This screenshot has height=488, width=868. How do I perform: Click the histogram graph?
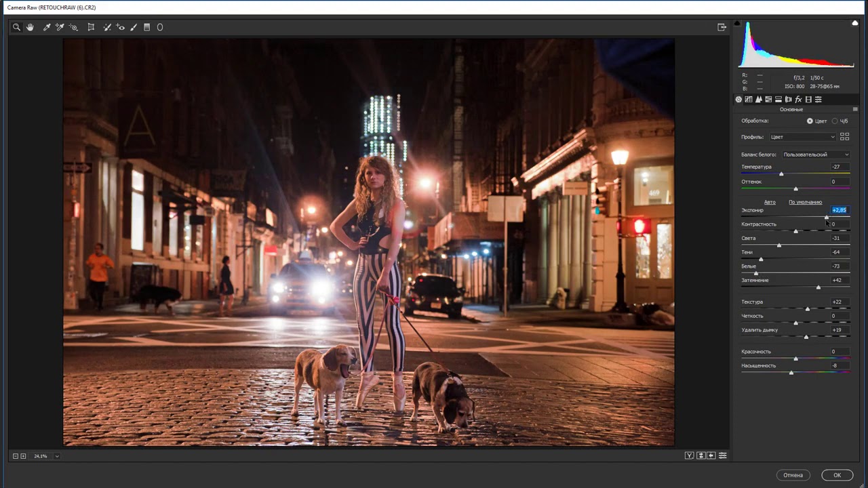[796, 45]
